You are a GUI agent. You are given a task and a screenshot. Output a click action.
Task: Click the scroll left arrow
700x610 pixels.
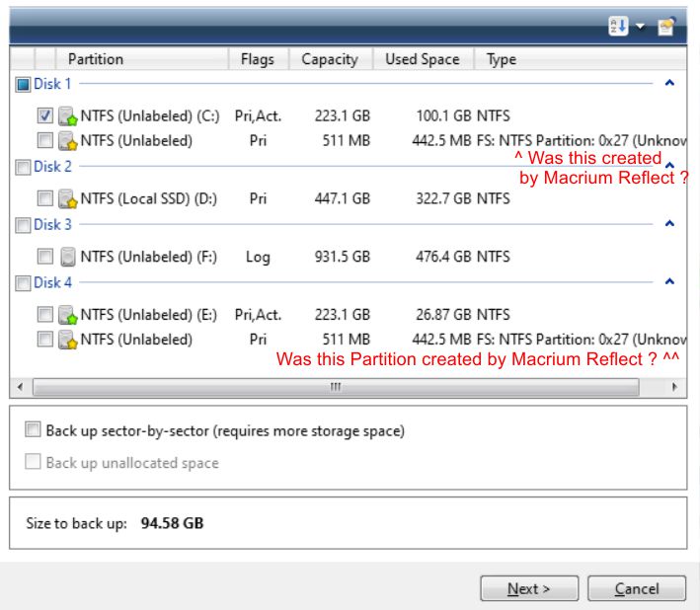coord(20,387)
